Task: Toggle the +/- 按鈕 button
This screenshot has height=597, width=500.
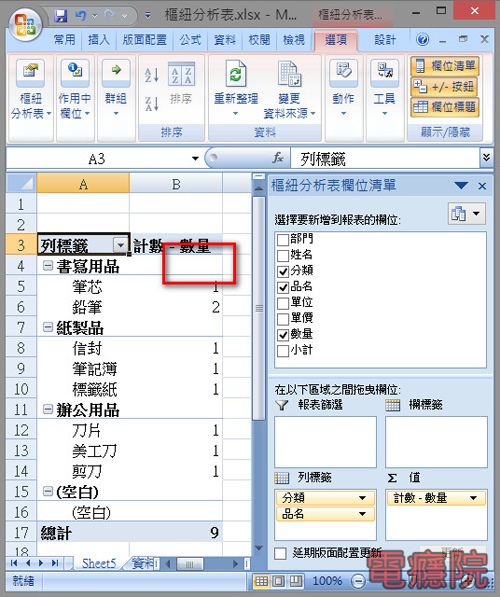Action: click(445, 86)
